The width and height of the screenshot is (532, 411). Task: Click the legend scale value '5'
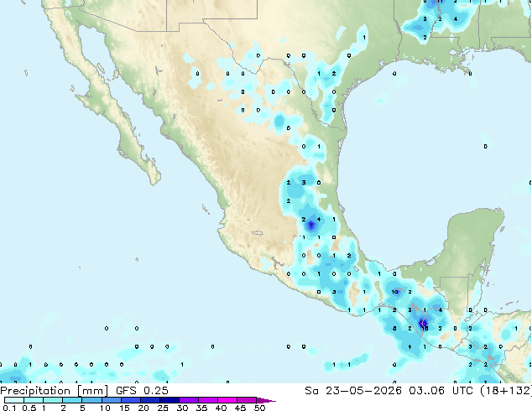coord(82,408)
